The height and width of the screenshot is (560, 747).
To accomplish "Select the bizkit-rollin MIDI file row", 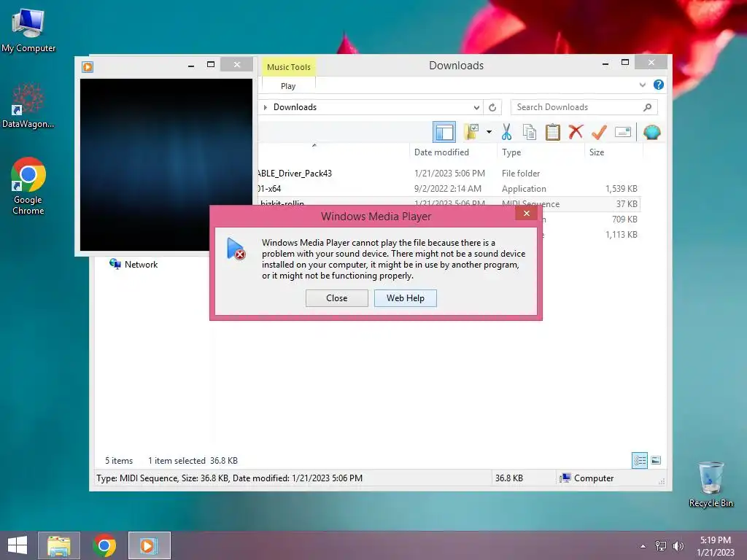I will pyautogui.click(x=449, y=203).
